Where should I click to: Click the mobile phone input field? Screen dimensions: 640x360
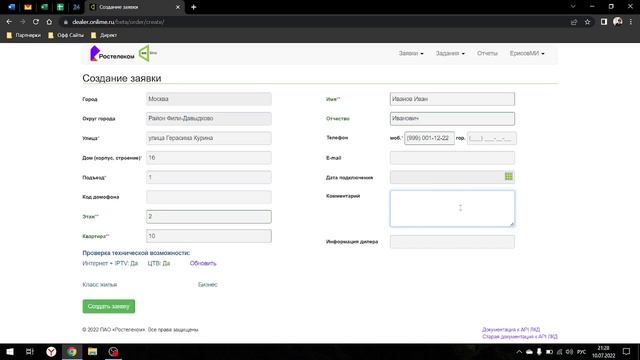pyautogui.click(x=429, y=138)
